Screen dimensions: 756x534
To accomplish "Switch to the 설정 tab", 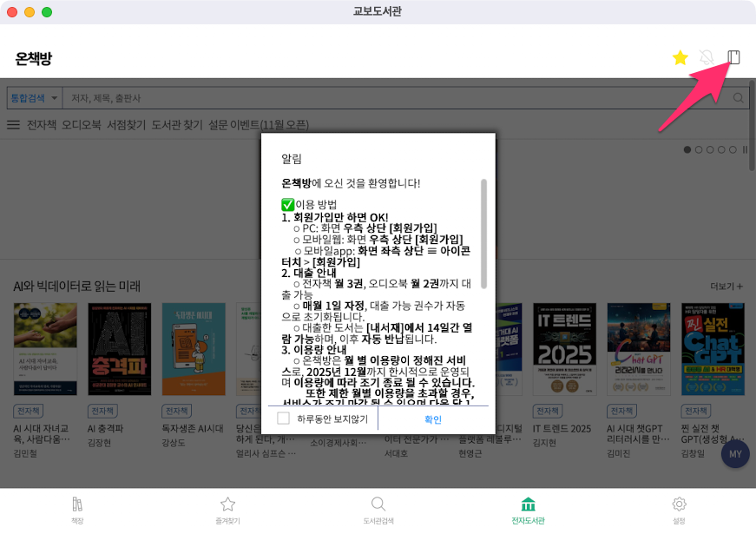I will 679,511.
